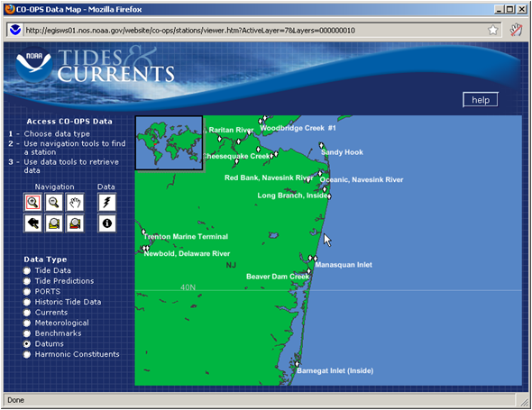Screen dimensions: 532x410
Task: Activate the pan hand tool
Action: [75, 203]
